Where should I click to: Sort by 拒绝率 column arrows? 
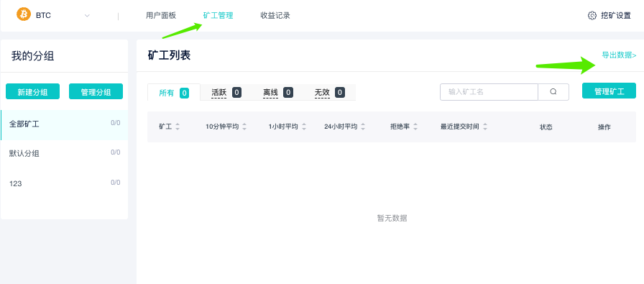point(415,127)
